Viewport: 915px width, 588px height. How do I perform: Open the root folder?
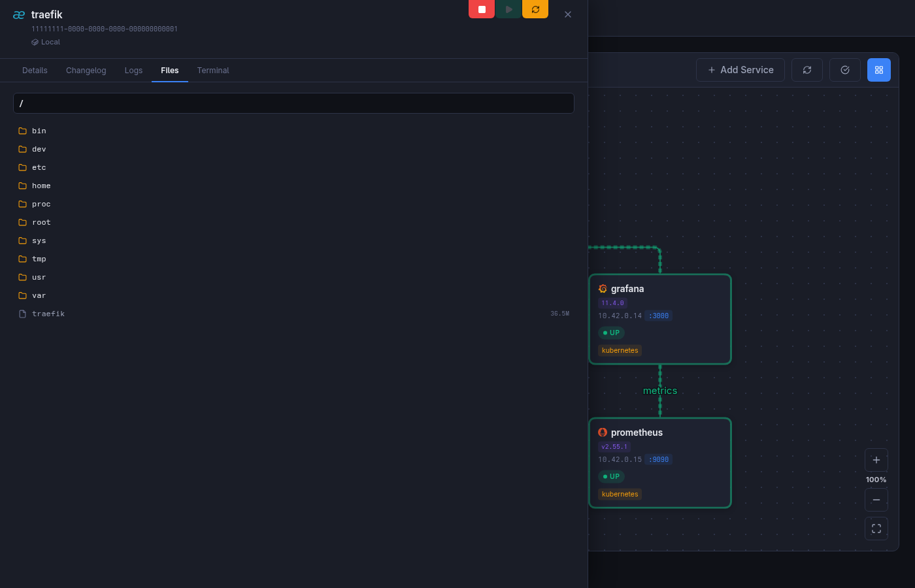pos(293,222)
